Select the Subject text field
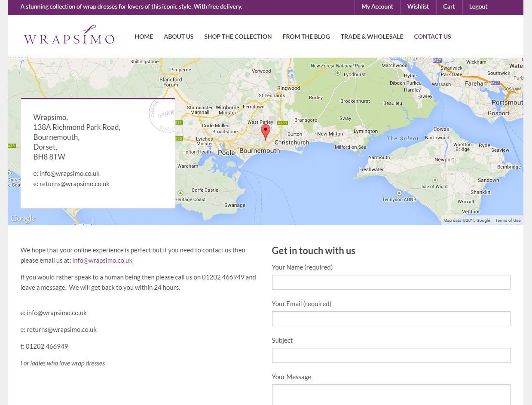This screenshot has width=532, height=405. (x=391, y=356)
